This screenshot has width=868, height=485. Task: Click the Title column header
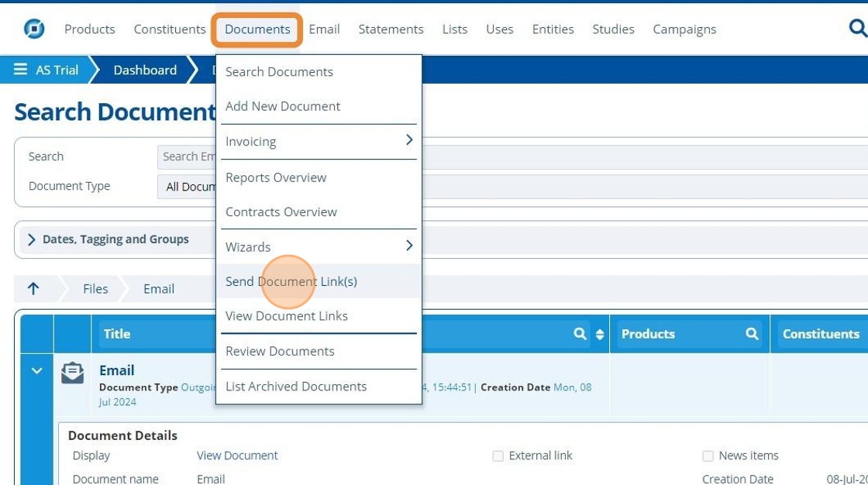tap(117, 334)
